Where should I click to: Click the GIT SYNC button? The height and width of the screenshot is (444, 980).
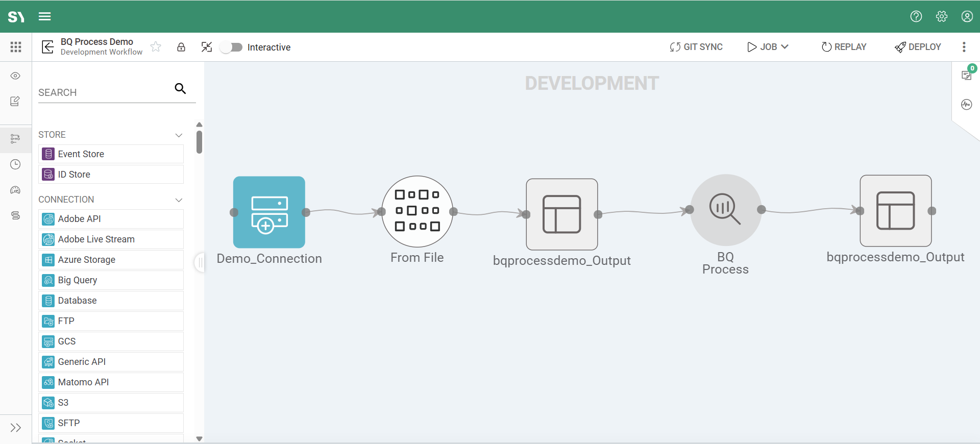click(x=696, y=47)
